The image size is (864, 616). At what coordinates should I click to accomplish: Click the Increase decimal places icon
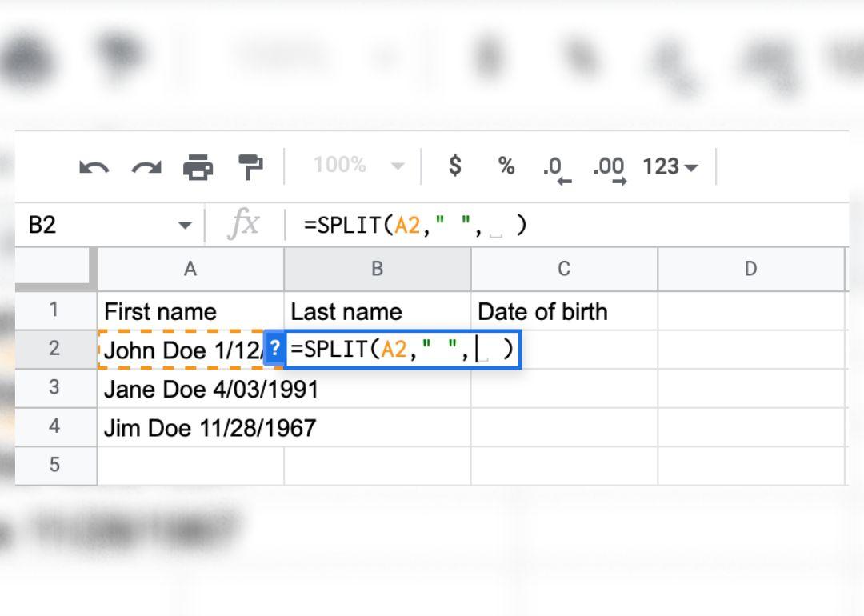609,168
